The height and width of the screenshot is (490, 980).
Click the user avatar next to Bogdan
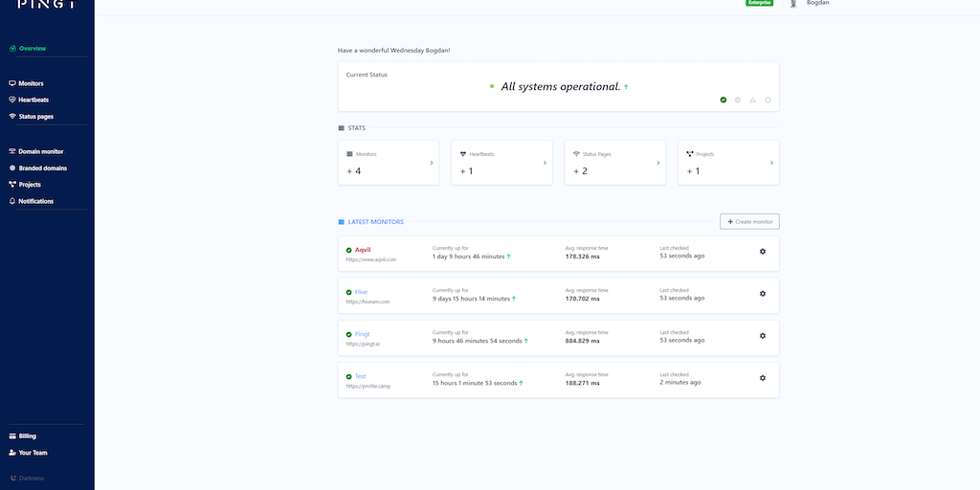pos(791,4)
